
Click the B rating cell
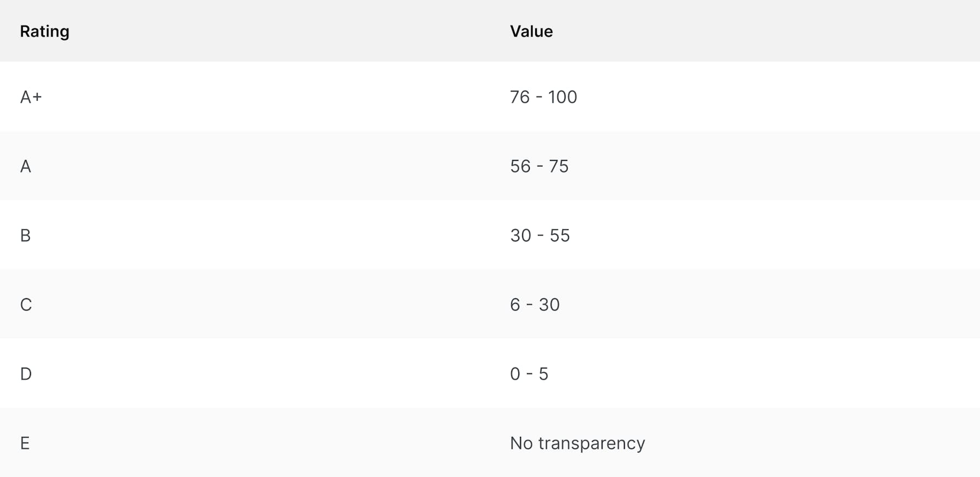point(26,235)
